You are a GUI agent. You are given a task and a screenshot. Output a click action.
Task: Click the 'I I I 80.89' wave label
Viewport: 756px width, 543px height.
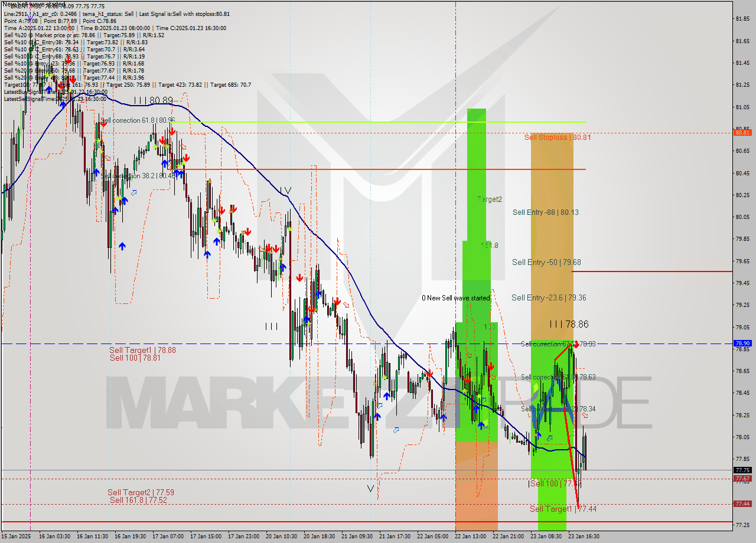pyautogui.click(x=153, y=101)
